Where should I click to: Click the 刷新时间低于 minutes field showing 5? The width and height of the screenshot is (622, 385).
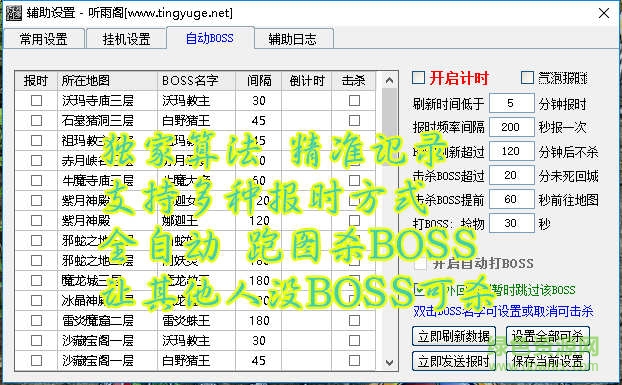[511, 103]
